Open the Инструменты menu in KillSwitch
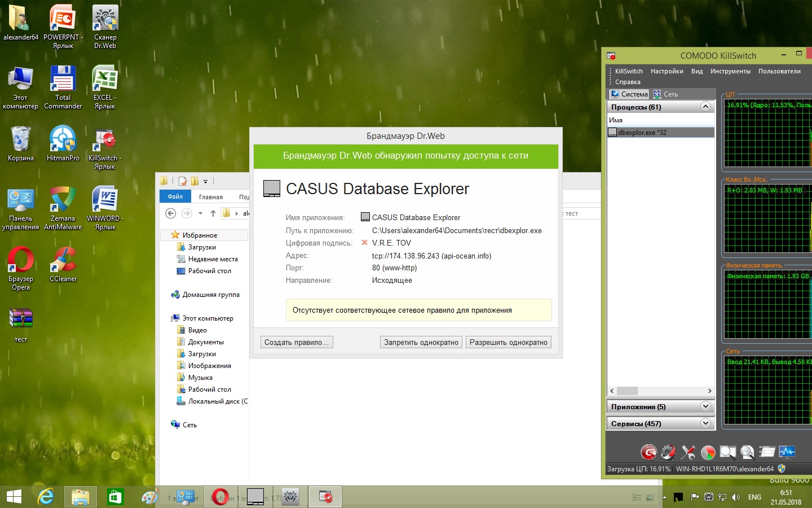Image resolution: width=812 pixels, height=508 pixels. pos(730,71)
